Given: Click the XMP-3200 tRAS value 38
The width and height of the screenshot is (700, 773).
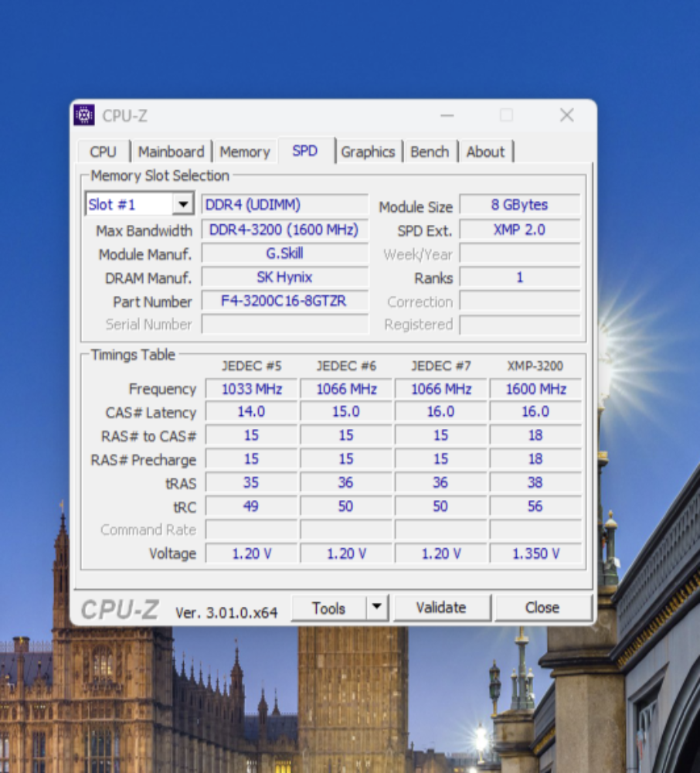Looking at the screenshot, I should [535, 482].
